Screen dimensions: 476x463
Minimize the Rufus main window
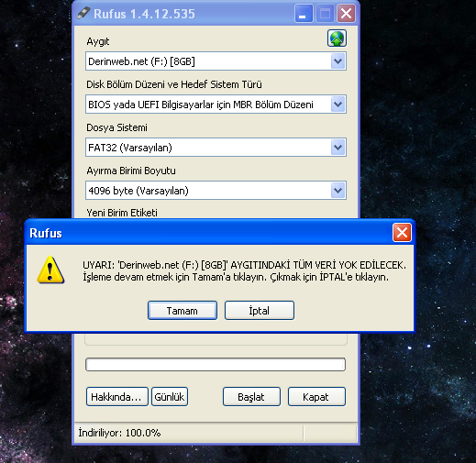[x=304, y=14]
